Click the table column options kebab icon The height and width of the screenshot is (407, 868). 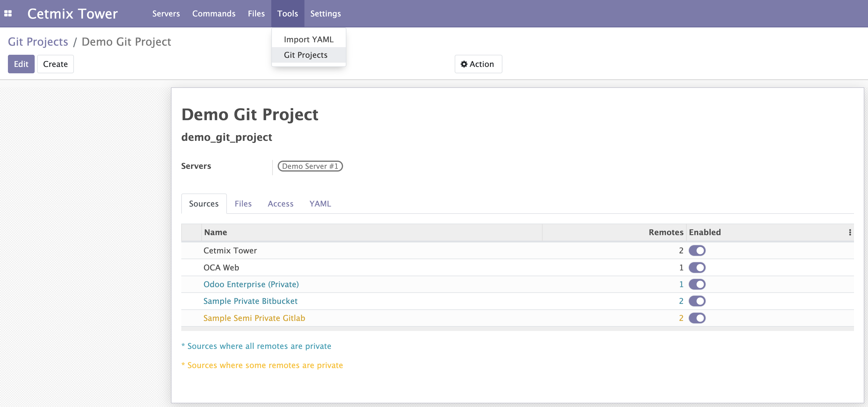pyautogui.click(x=850, y=232)
